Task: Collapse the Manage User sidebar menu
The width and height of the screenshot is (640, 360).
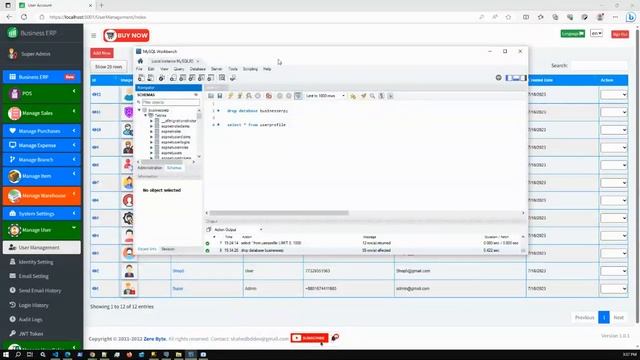Action: [x=42, y=230]
